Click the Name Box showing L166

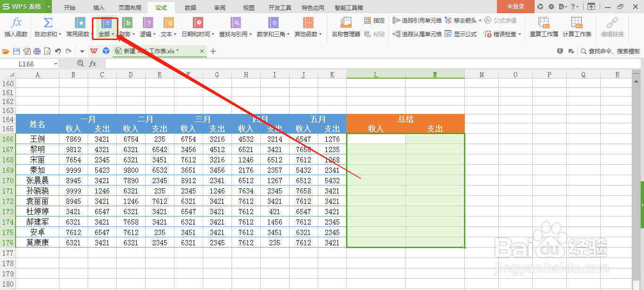coord(27,64)
